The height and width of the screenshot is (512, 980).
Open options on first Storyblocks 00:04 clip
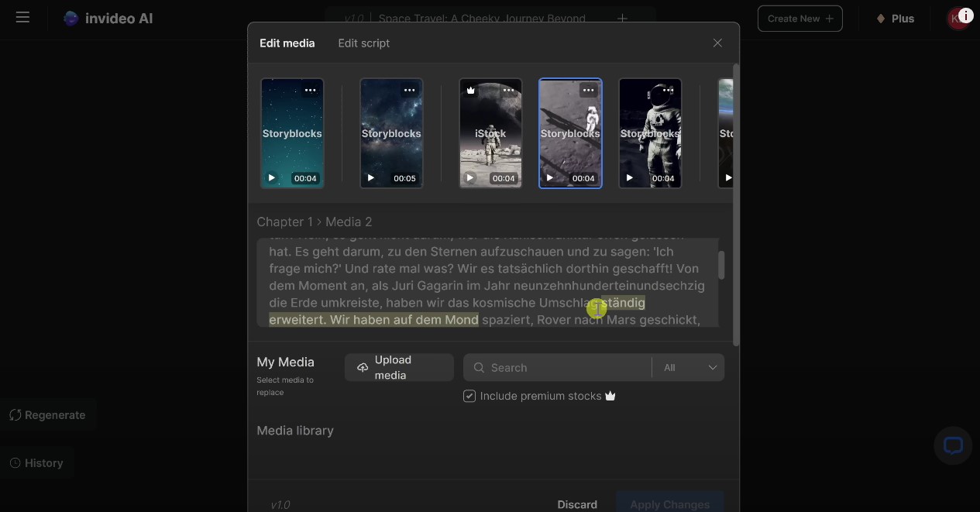310,90
